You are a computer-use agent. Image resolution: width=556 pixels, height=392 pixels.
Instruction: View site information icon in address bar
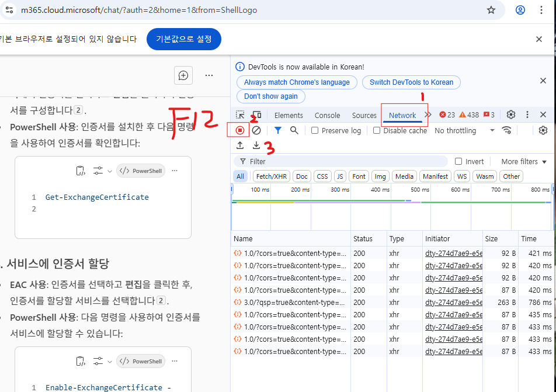point(9,10)
